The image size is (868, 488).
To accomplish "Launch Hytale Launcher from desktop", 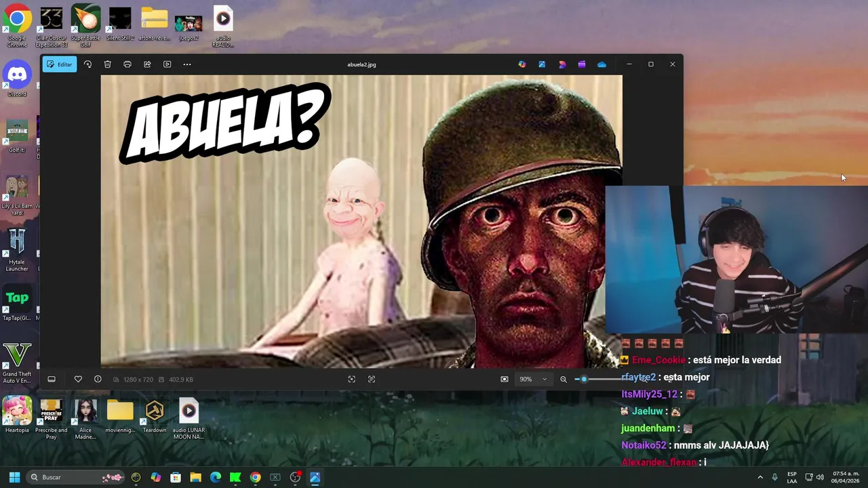I will 17,251.
